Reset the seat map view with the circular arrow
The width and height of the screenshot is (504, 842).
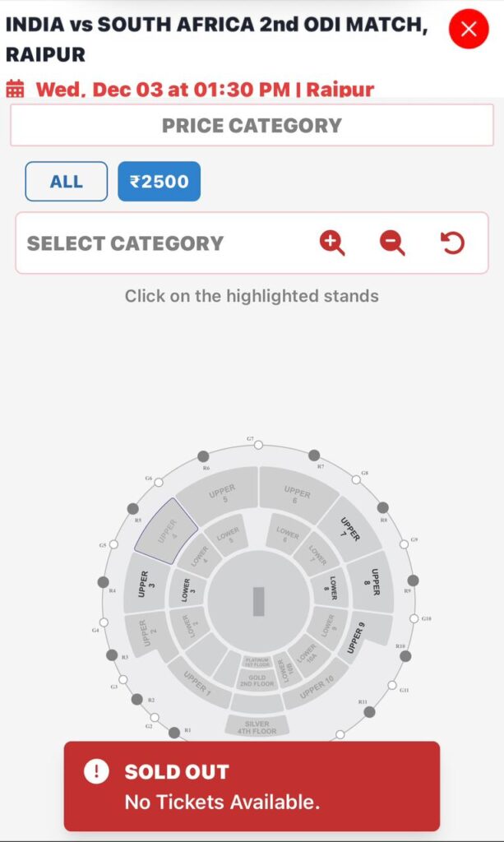point(453,241)
